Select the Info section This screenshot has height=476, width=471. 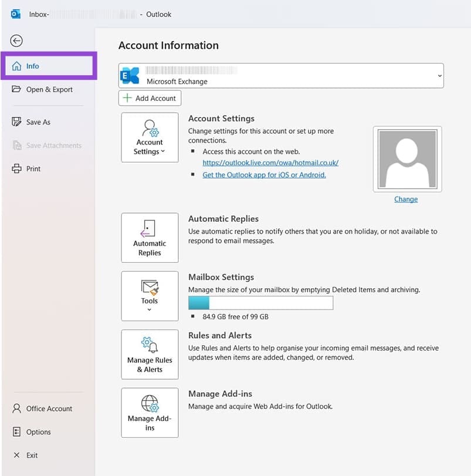pos(33,66)
